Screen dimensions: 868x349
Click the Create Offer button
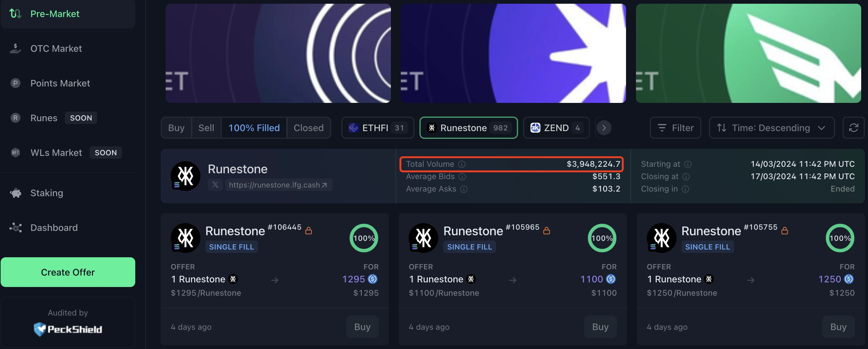(68, 272)
